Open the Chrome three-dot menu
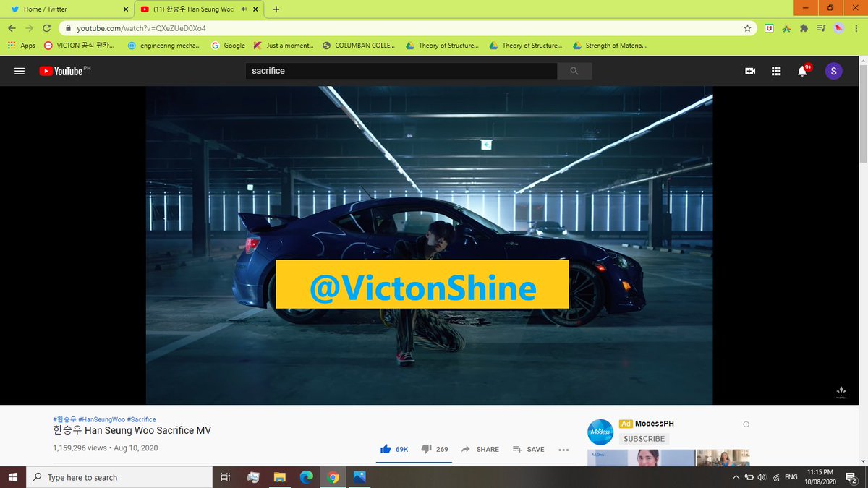 [856, 28]
